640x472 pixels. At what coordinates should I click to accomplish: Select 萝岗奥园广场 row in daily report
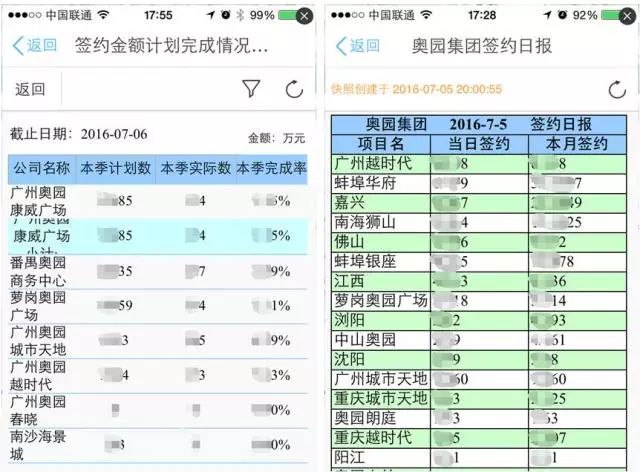pyautogui.click(x=479, y=301)
